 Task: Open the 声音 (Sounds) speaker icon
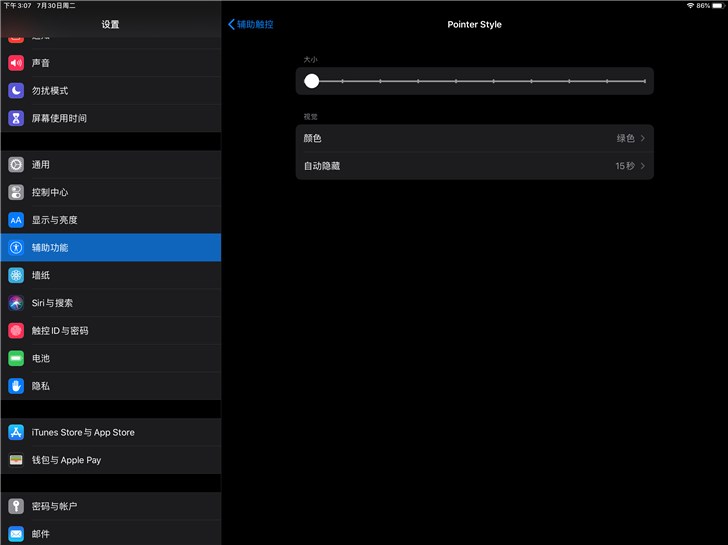click(16, 63)
